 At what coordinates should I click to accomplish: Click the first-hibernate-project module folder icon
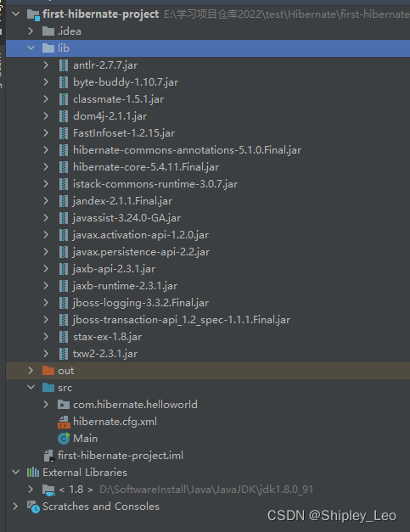tap(33, 14)
